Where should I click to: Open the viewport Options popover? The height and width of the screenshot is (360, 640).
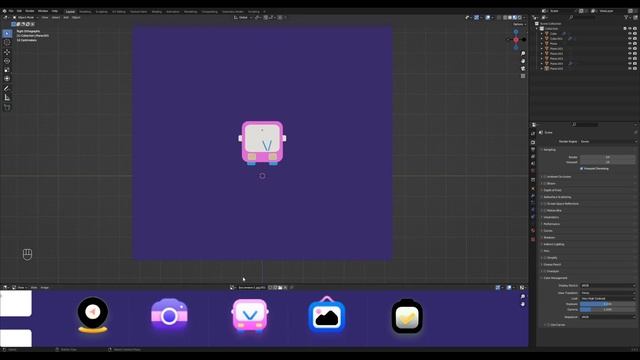[519, 24]
